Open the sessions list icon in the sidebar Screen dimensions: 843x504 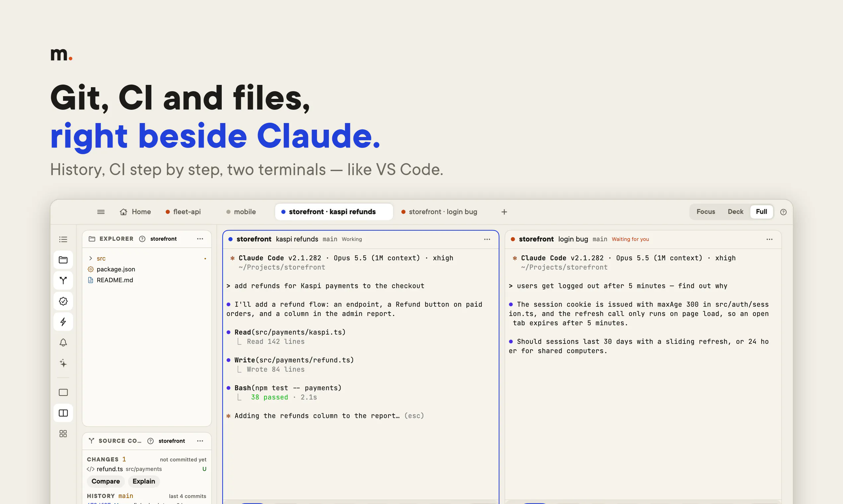pos(63,239)
